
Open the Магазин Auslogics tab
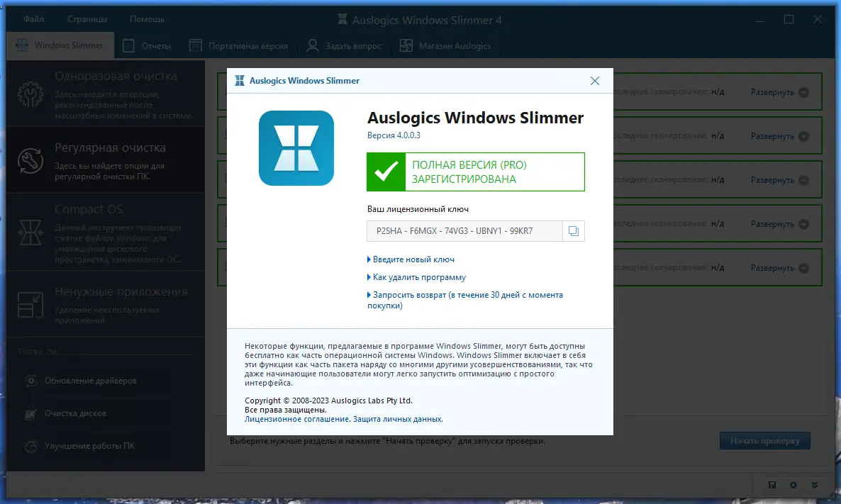click(446, 45)
